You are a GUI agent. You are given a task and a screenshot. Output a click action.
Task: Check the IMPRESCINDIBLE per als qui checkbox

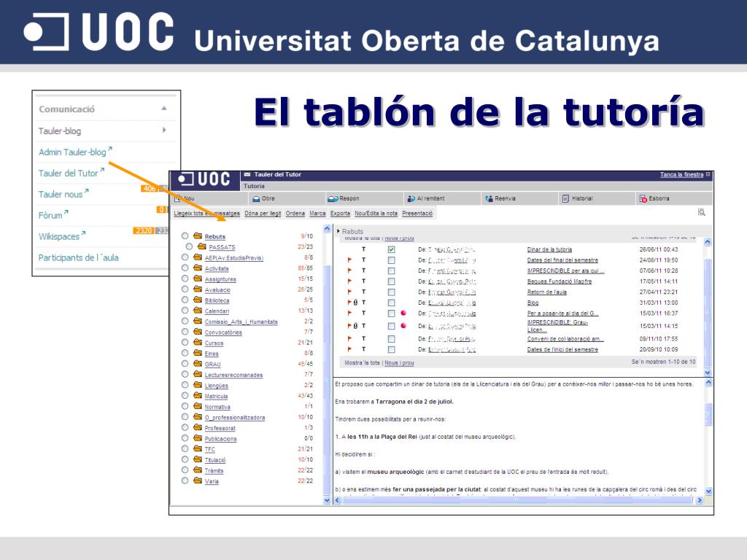[391, 271]
